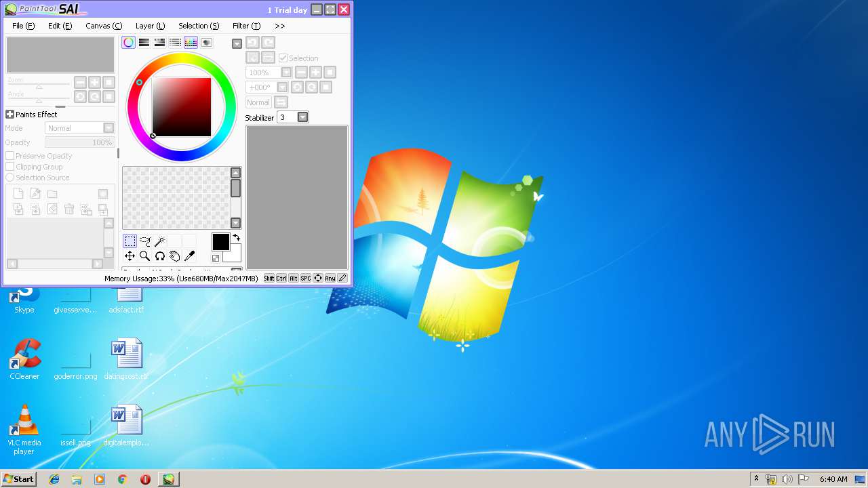Click the Clear Layer eraser icon

pos(52,209)
